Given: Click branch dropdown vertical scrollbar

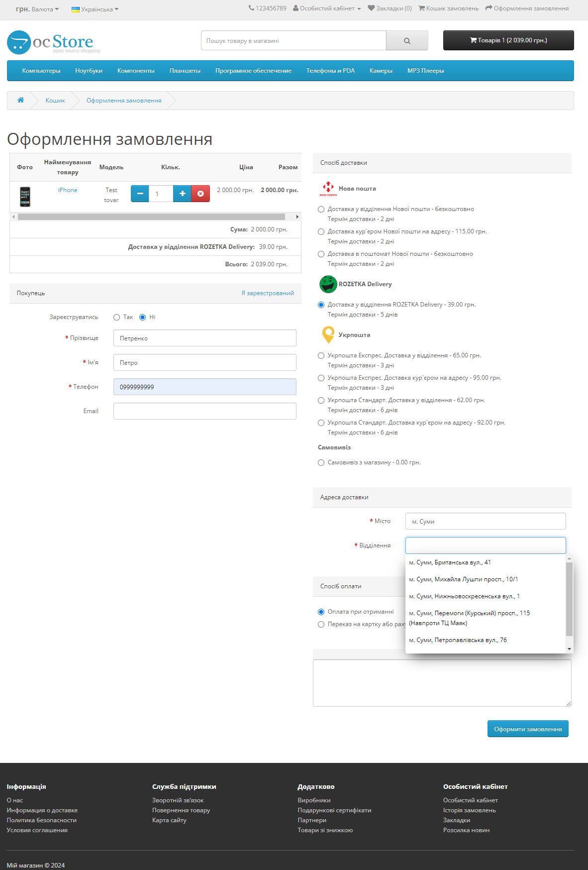Looking at the screenshot, I should (570, 599).
